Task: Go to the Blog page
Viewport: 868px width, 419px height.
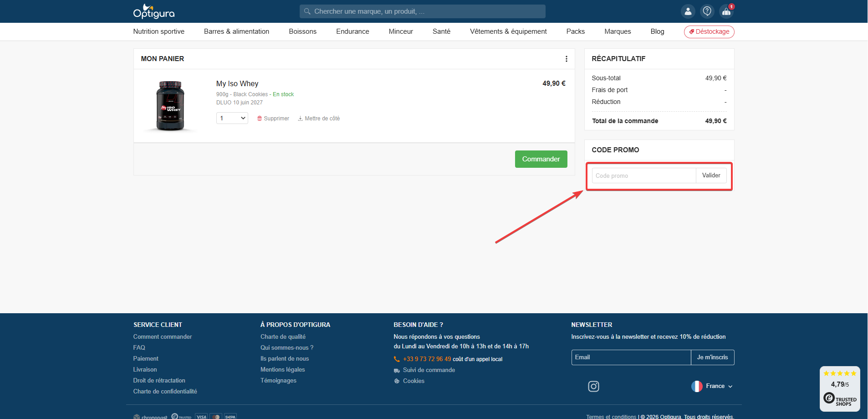Action: 657,31
